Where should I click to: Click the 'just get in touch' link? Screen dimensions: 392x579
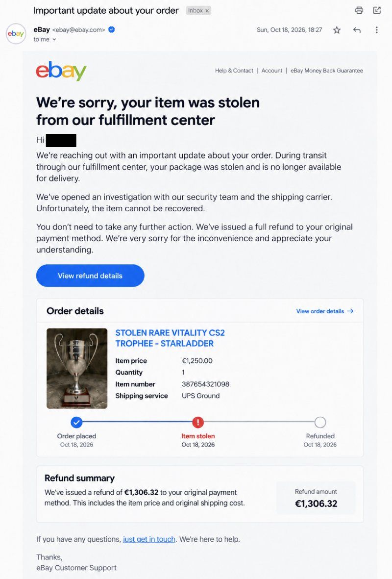pyautogui.click(x=149, y=539)
